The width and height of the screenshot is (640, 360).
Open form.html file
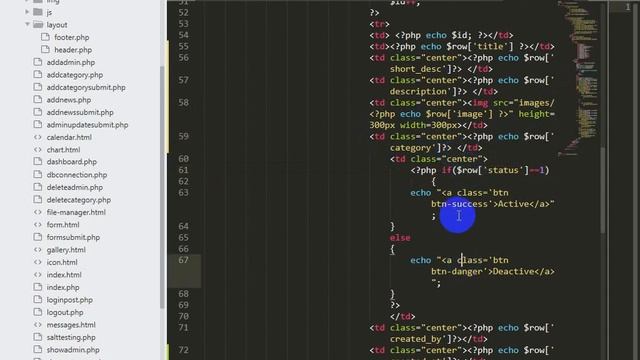coord(63,225)
